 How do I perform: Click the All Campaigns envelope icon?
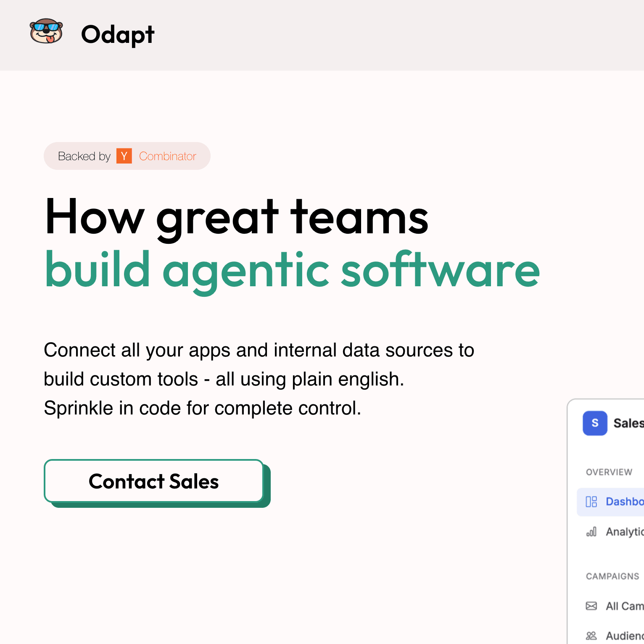point(591,606)
